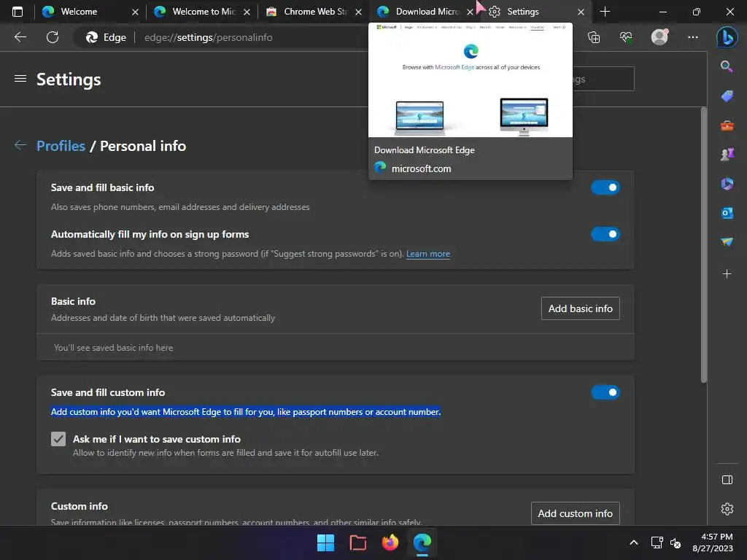Click the settings page vertical scrollbar
Image resolution: width=747 pixels, height=560 pixels.
(x=704, y=245)
